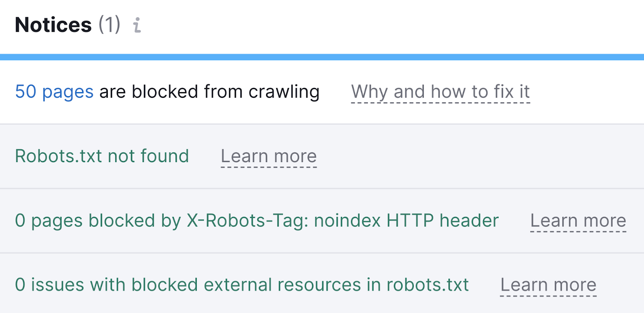Click the "Robots.txt not found" green label text
Image resolution: width=644 pixels, height=313 pixels.
pyautogui.click(x=102, y=156)
